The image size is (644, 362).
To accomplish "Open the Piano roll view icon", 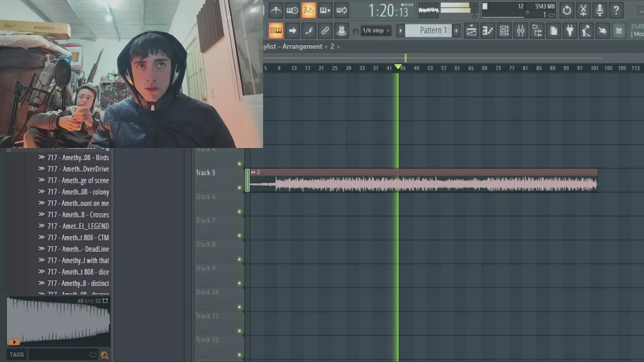I will (488, 31).
